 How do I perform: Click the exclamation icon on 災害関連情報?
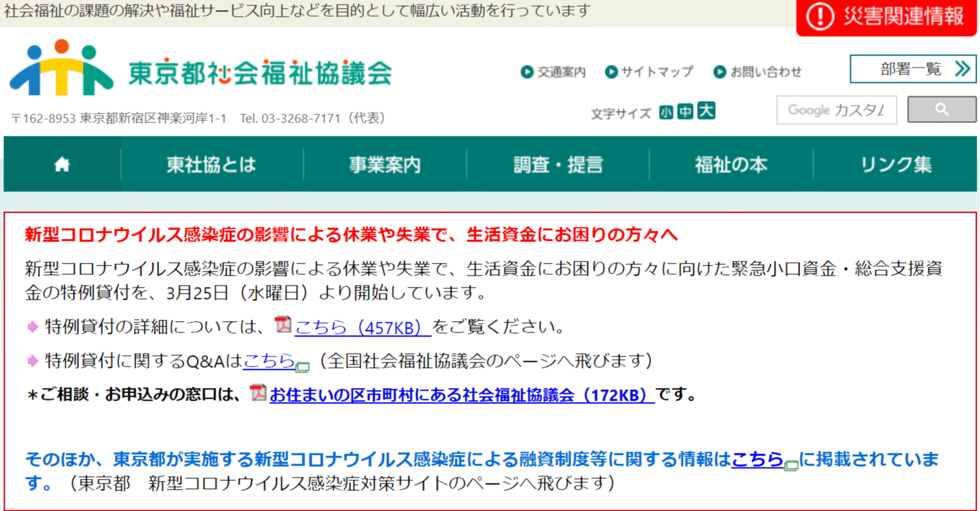click(820, 17)
